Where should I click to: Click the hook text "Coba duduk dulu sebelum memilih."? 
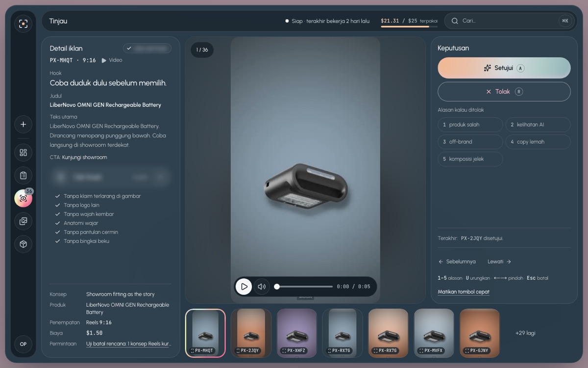[108, 83]
